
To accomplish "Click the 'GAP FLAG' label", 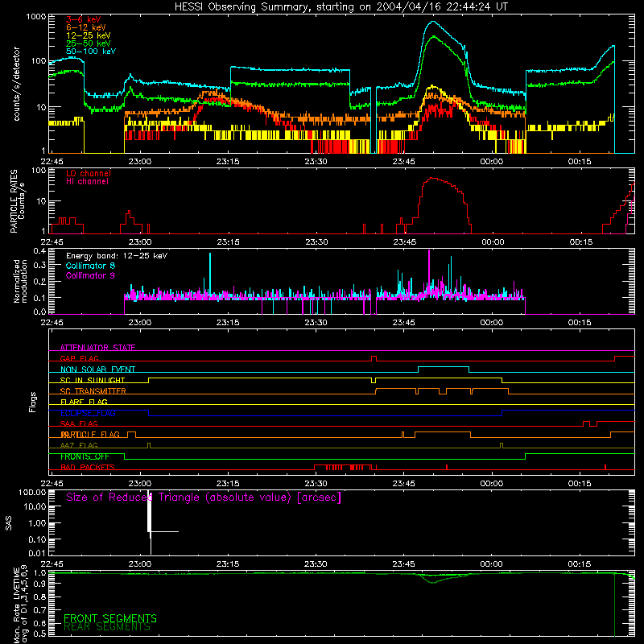I will [79, 358].
